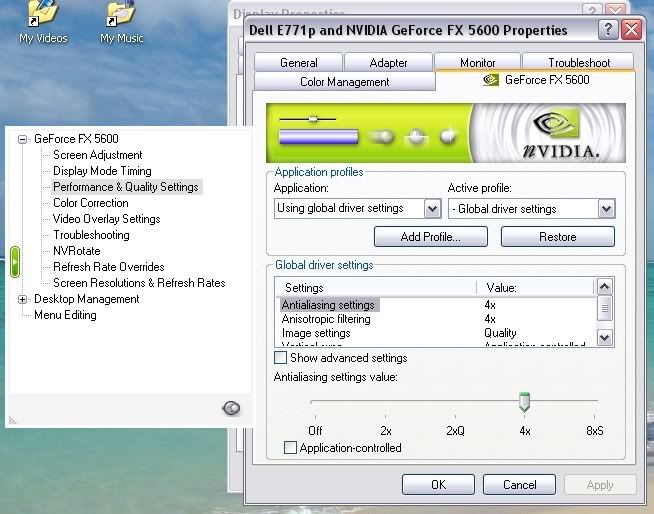Click the antialiasing slider thumb at 4x
This screenshot has width=654, height=514.
pos(523,402)
